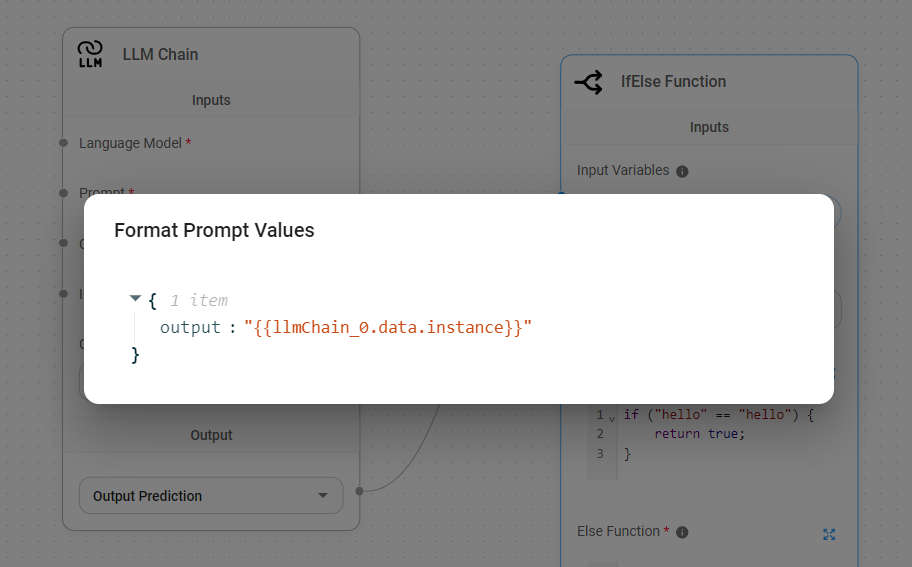
Task: Collapse the JSON tree with the triangle
Action: tap(135, 299)
